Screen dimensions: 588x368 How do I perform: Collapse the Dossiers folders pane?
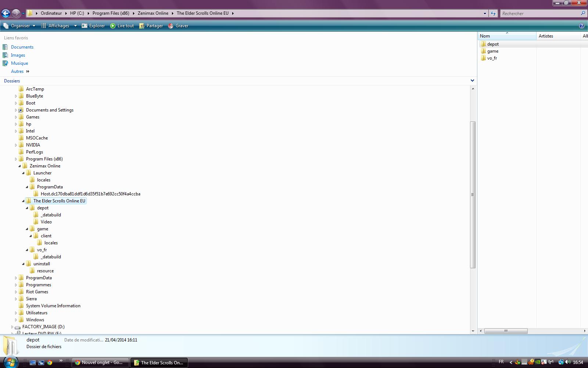[x=472, y=81]
